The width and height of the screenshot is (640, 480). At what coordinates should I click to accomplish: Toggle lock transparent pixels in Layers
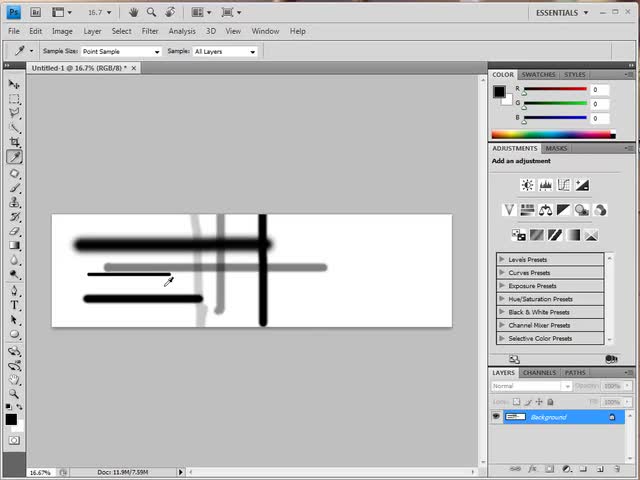(x=516, y=402)
